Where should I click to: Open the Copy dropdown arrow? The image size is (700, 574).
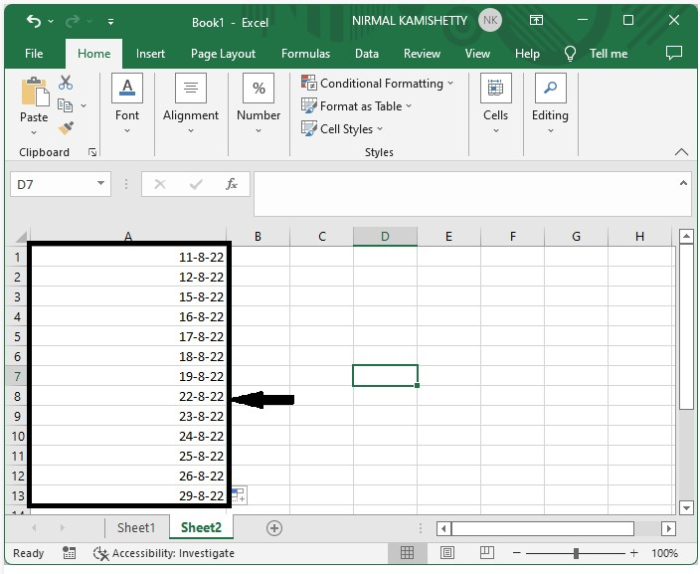click(x=83, y=106)
